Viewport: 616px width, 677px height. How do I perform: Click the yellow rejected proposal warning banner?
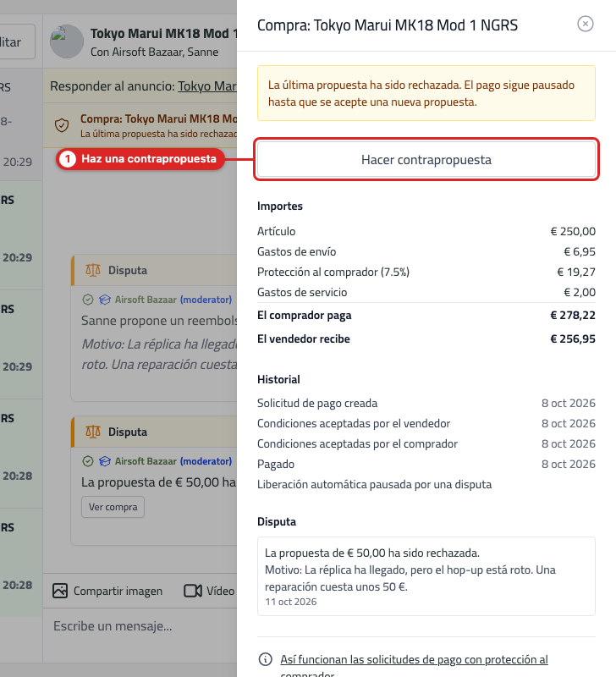(426, 93)
